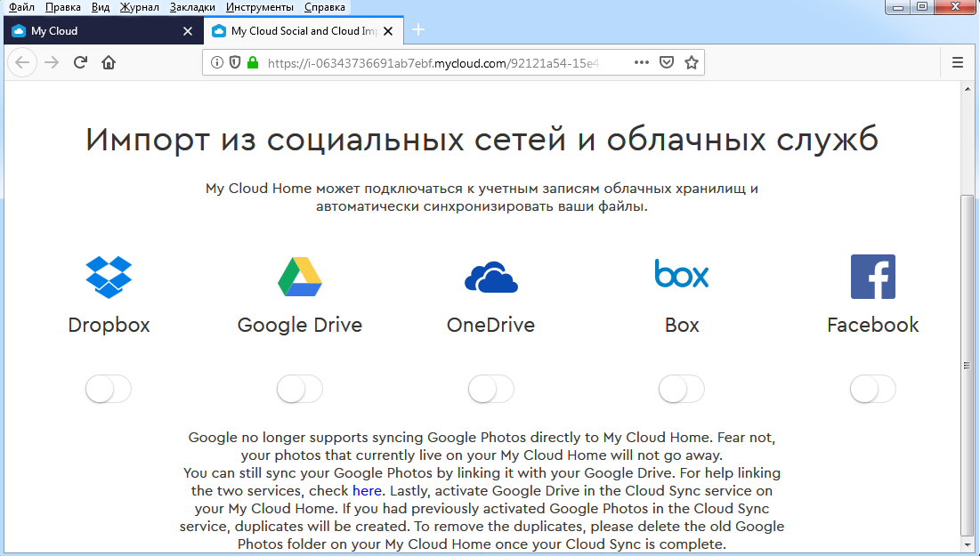
Task: Follow the 'here' help link
Action: (368, 490)
